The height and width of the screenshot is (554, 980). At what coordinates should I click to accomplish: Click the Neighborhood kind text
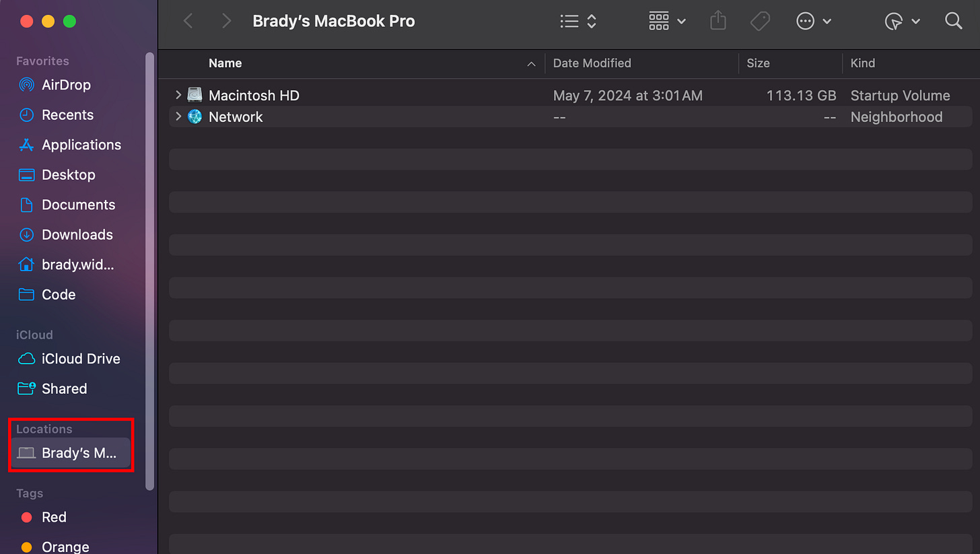(896, 117)
